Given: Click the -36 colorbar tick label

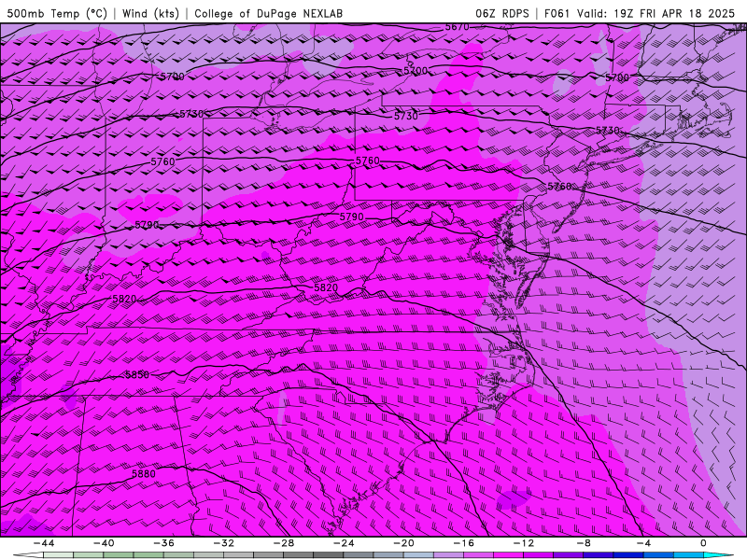Looking at the screenshot, I should click(x=163, y=543).
